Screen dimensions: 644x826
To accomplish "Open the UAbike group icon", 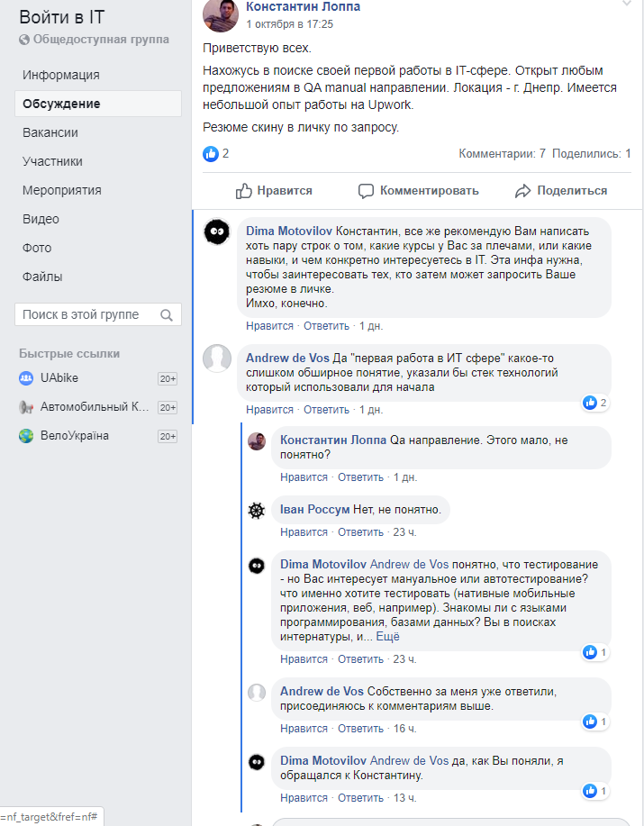I will tap(26, 378).
